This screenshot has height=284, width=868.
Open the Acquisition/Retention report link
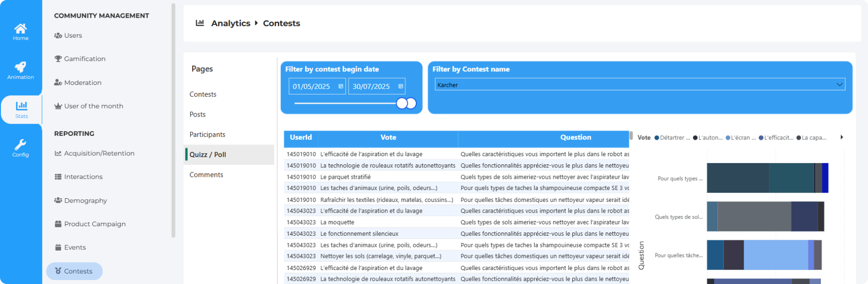coord(99,154)
